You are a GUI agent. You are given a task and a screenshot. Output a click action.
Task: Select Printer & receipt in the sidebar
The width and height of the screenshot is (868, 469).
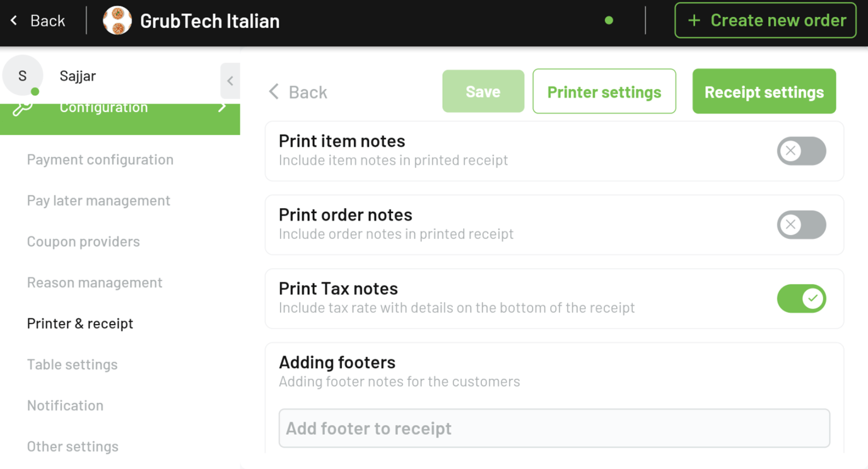coord(79,323)
